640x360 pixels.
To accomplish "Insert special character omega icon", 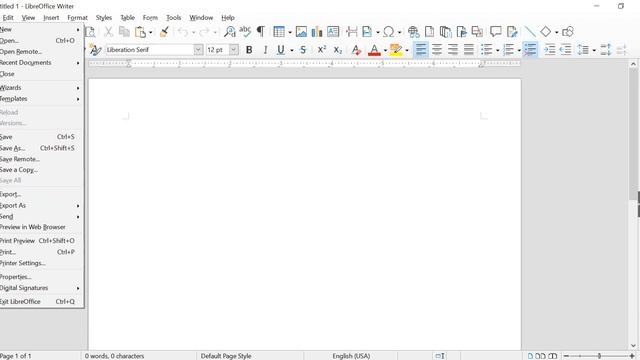I will 389,32.
